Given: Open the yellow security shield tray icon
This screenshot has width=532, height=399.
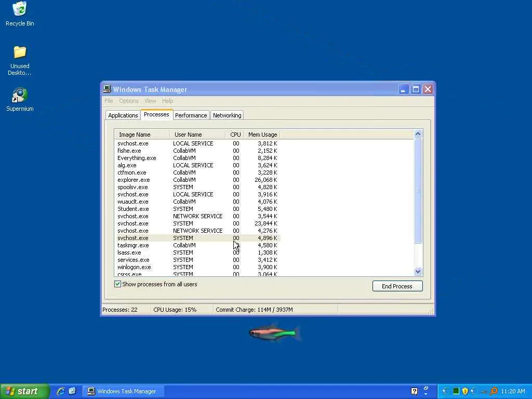Looking at the screenshot, I should click(x=465, y=391).
